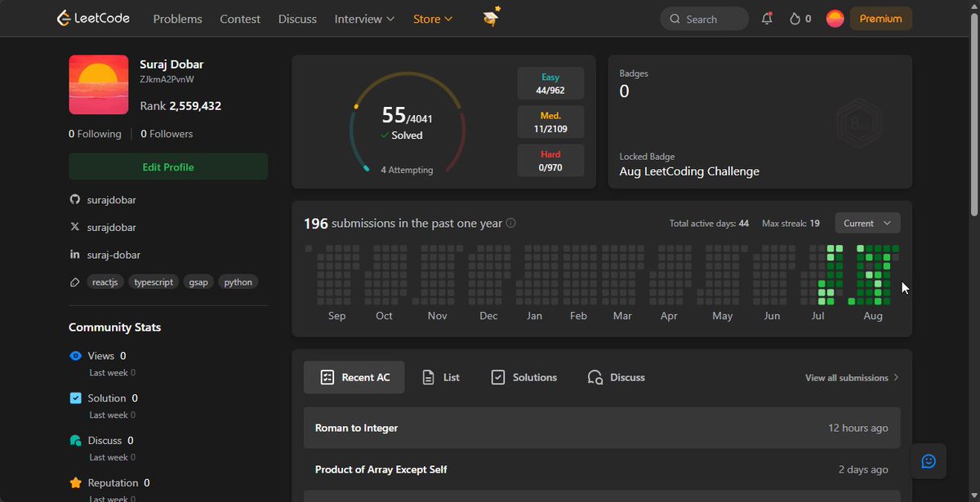Click the 4 Attempting label
980x502 pixels.
pyautogui.click(x=407, y=170)
